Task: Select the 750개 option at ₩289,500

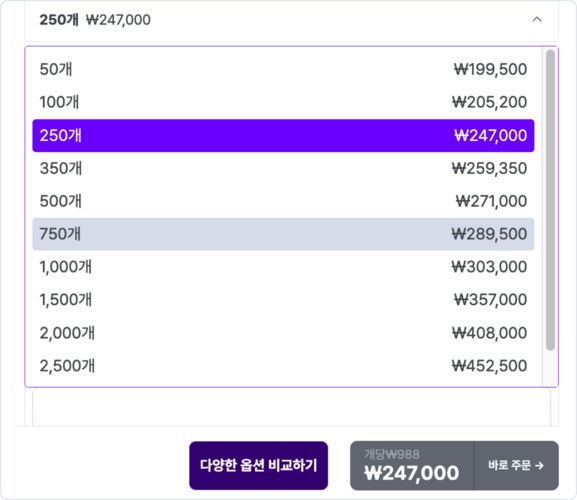Action: [x=283, y=234]
